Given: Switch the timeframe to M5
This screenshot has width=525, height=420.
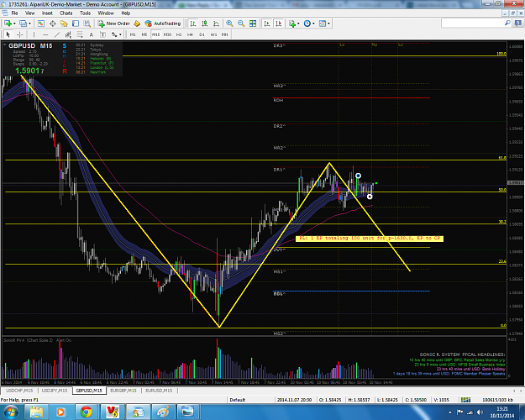Looking at the screenshot, I should point(144,34).
